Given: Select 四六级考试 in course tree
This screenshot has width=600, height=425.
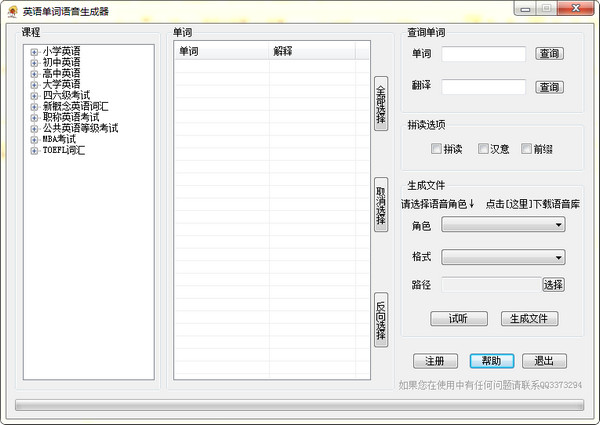Looking at the screenshot, I should [64, 95].
